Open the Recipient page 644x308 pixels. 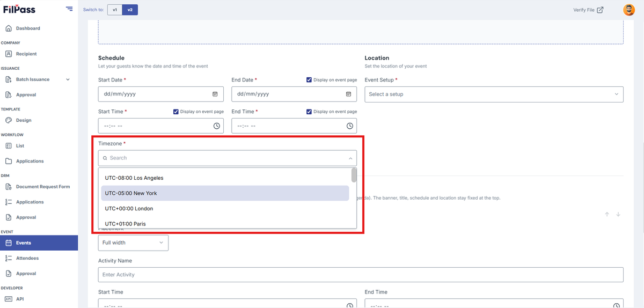pyautogui.click(x=26, y=54)
